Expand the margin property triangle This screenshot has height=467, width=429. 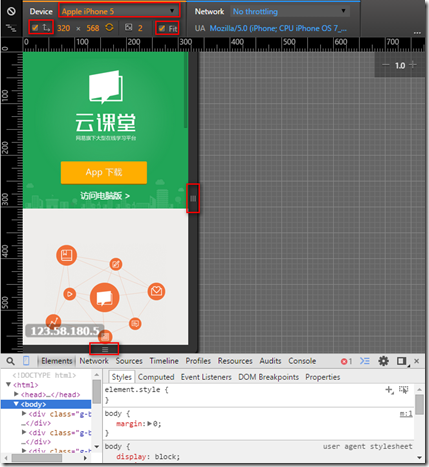pyautogui.click(x=150, y=424)
